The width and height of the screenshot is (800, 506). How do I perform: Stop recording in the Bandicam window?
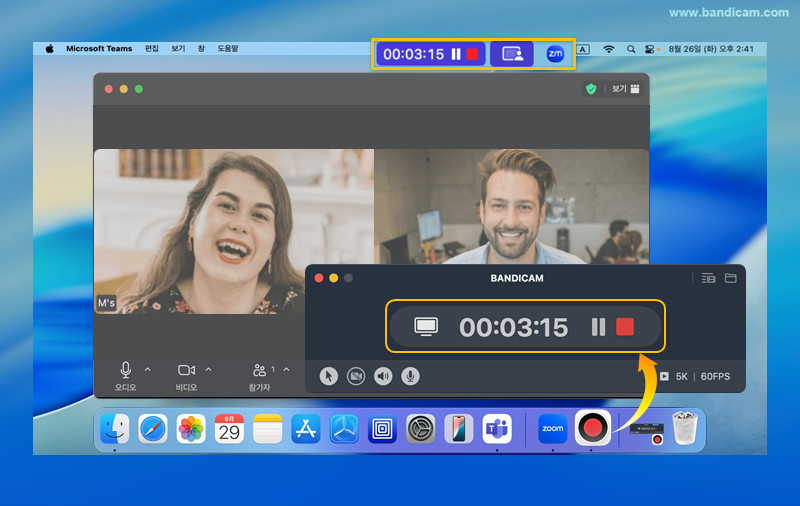[625, 327]
